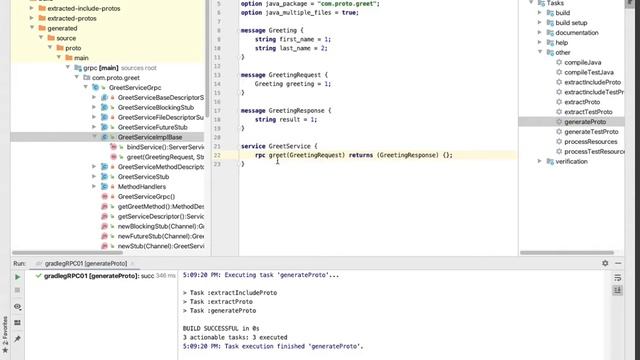Toggle scroll to end in Run console
Image resolution: width=640 pixels, height=360 pixels.
618,291
